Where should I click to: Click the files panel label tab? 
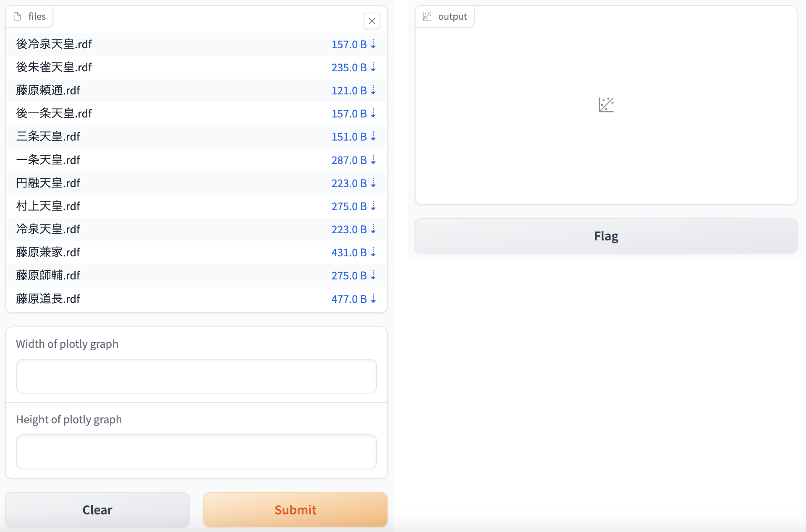[30, 16]
